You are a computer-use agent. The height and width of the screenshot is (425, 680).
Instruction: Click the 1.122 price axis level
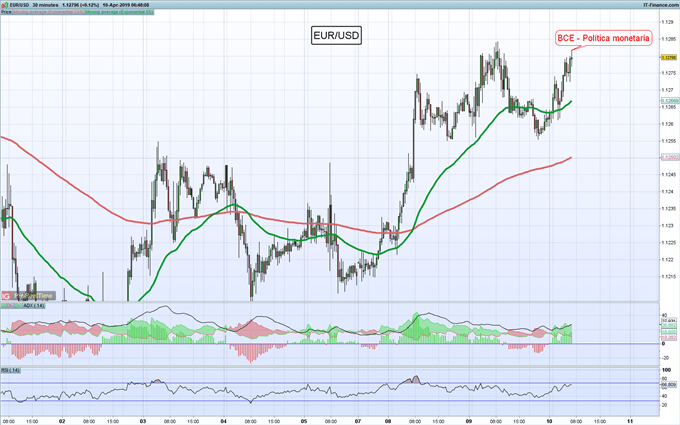(667, 259)
